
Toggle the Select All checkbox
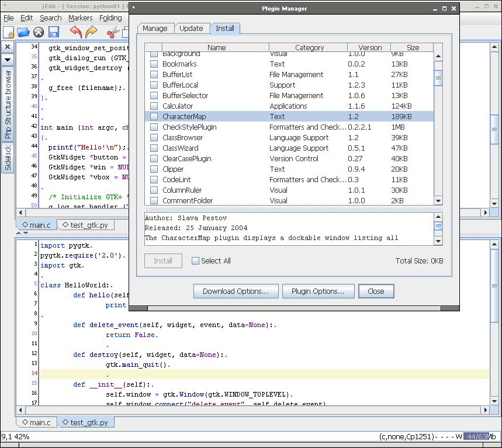[x=195, y=261]
